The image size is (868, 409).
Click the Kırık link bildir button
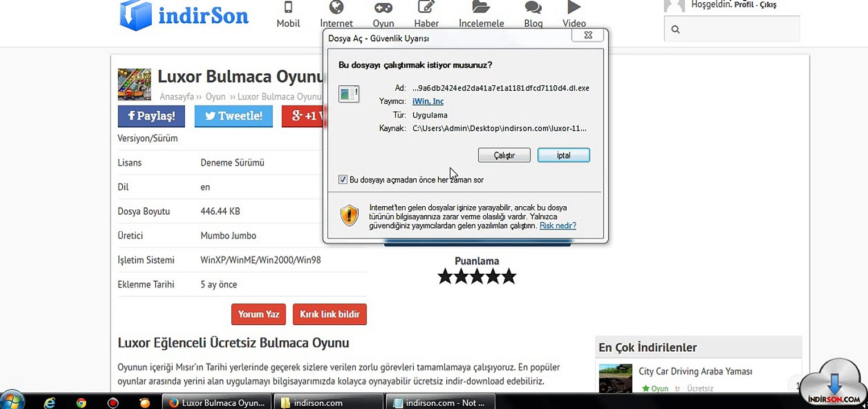pos(330,314)
